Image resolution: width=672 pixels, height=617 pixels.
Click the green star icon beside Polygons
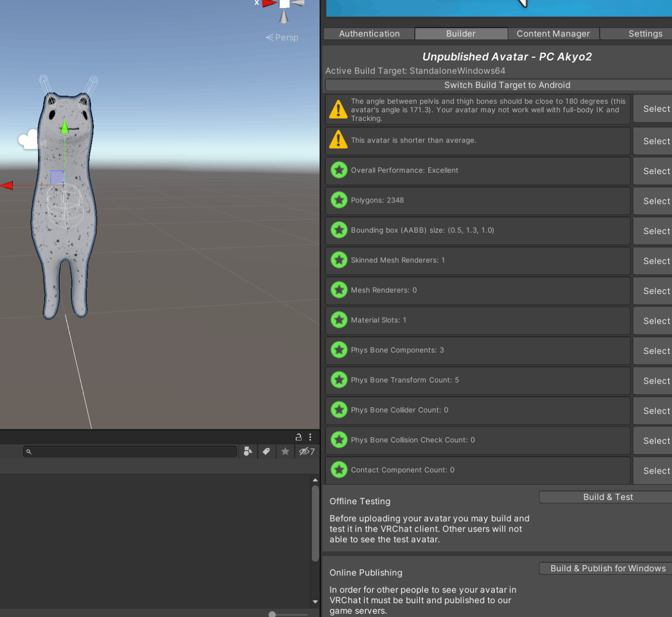click(x=339, y=200)
